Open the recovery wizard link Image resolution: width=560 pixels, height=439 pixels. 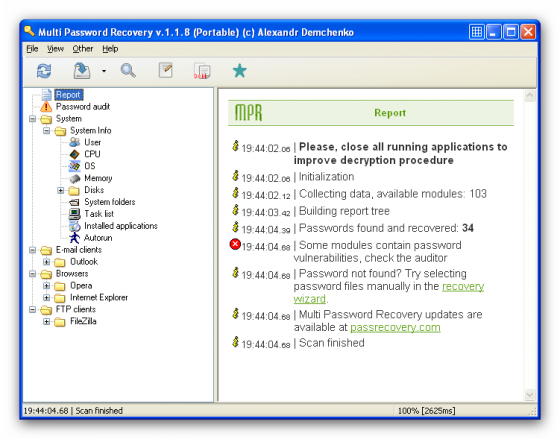[389, 293]
